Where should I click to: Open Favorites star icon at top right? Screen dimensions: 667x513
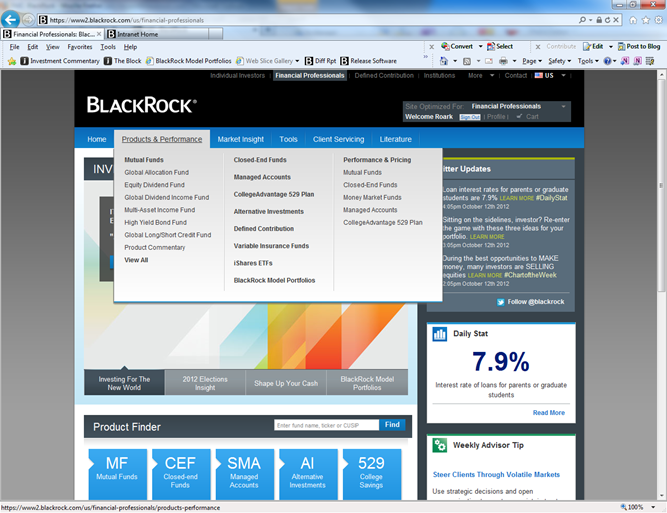pos(646,20)
